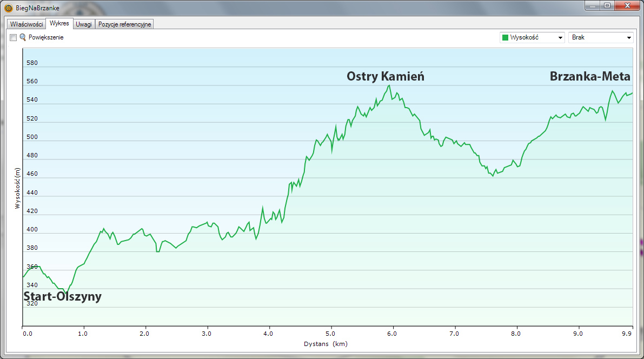Enable the Powiększenie checkbox
The width and height of the screenshot is (644, 359).
coord(14,38)
